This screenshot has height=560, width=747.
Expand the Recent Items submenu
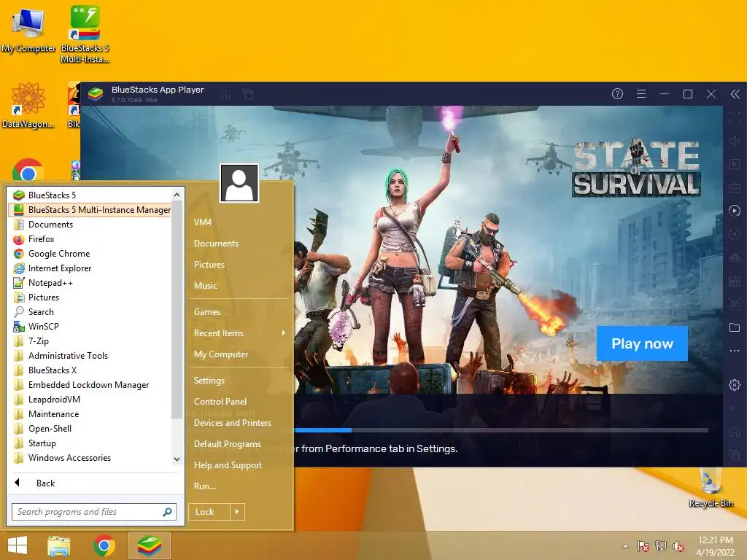(239, 332)
